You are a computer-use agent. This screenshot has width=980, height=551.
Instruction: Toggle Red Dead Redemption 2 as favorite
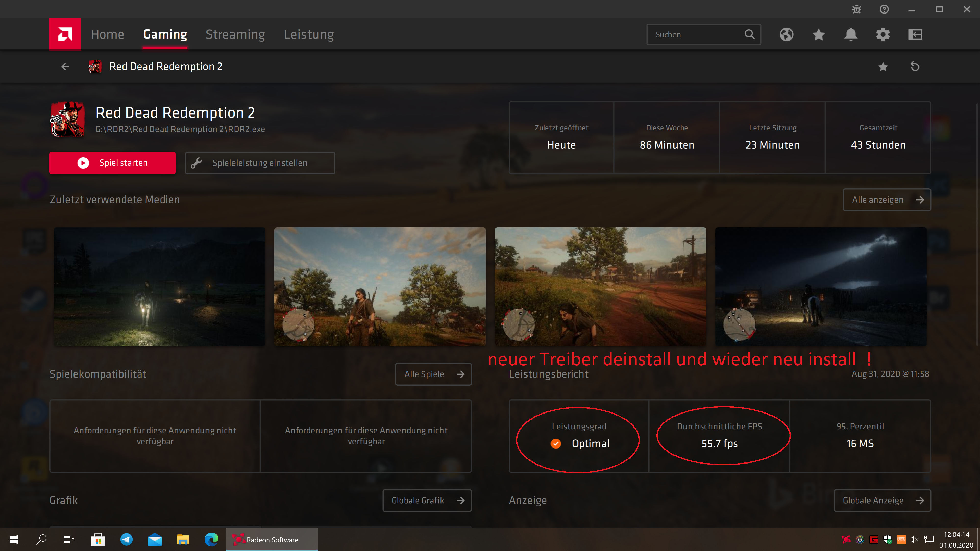pos(883,67)
